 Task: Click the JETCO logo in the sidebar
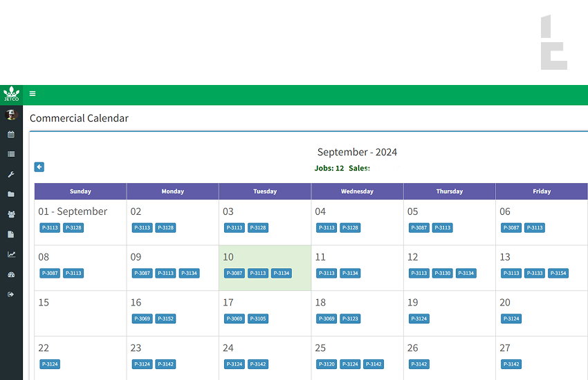click(x=11, y=94)
